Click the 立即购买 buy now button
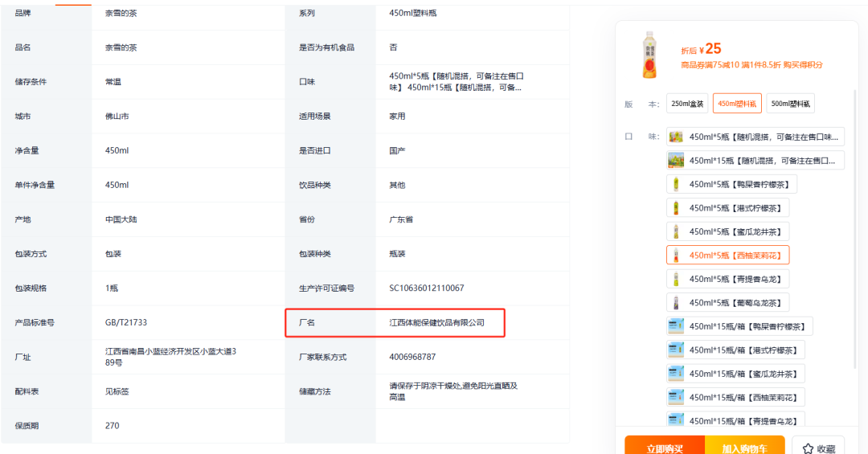 [665, 445]
